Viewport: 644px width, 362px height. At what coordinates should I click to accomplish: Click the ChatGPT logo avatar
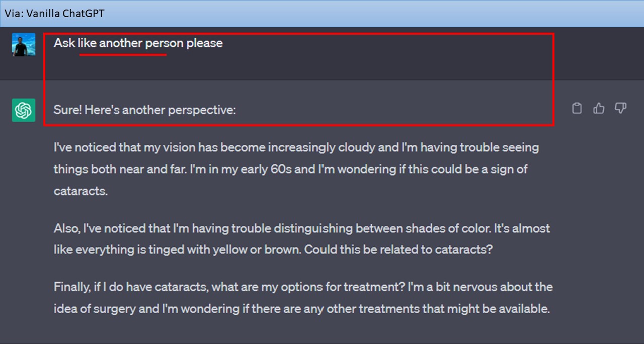[x=24, y=110]
